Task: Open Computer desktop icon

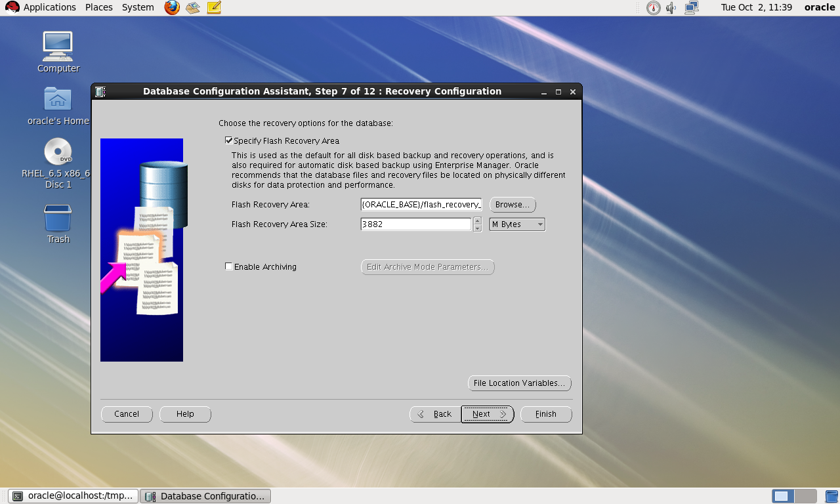Action: 58,46
